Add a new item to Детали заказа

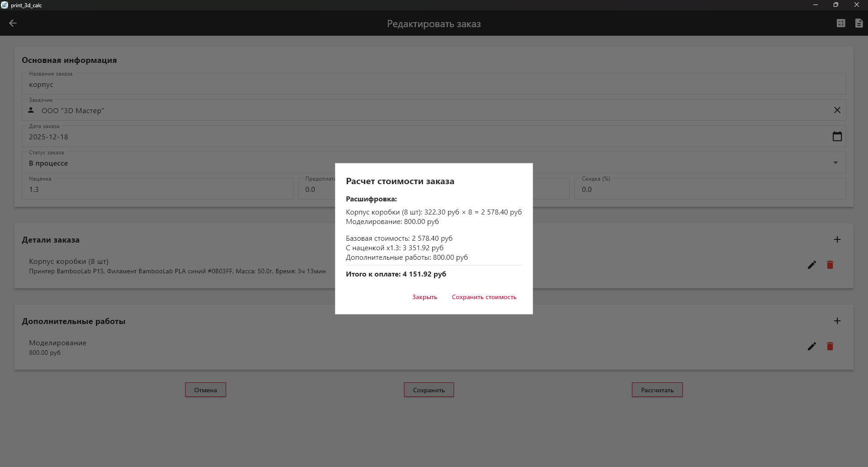pos(837,239)
